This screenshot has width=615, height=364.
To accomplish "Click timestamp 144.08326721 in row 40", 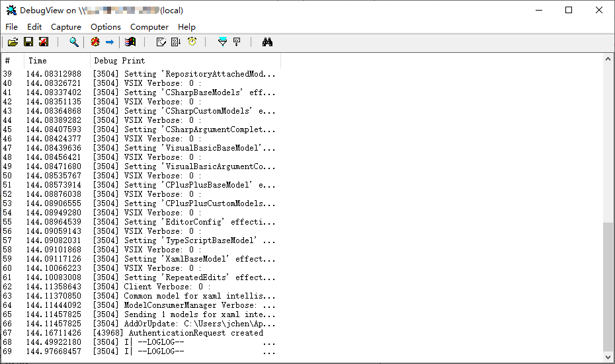I will tap(54, 83).
